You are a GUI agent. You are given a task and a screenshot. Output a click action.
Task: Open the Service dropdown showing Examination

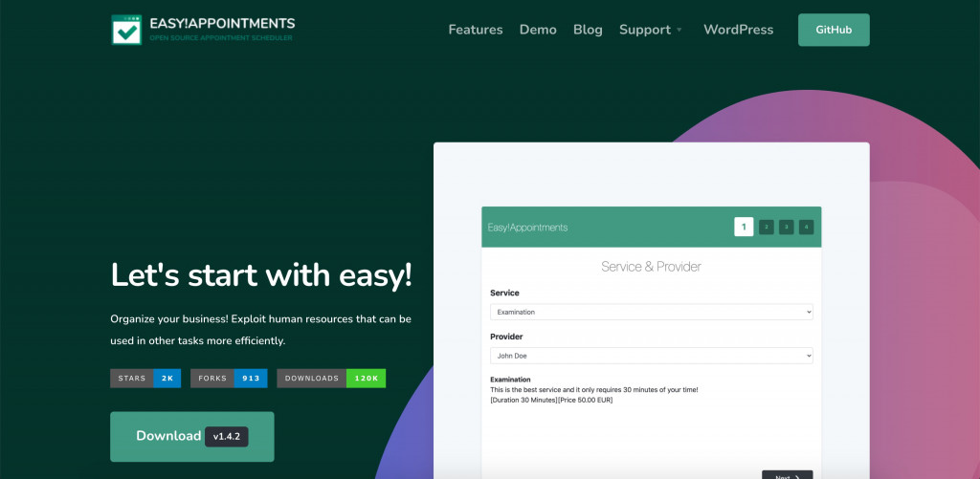tap(651, 312)
